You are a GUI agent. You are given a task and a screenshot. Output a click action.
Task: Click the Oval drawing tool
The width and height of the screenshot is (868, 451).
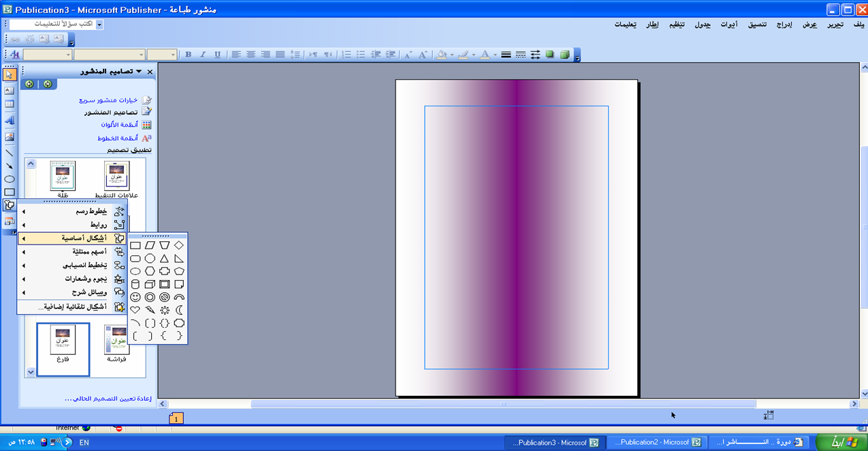10,179
